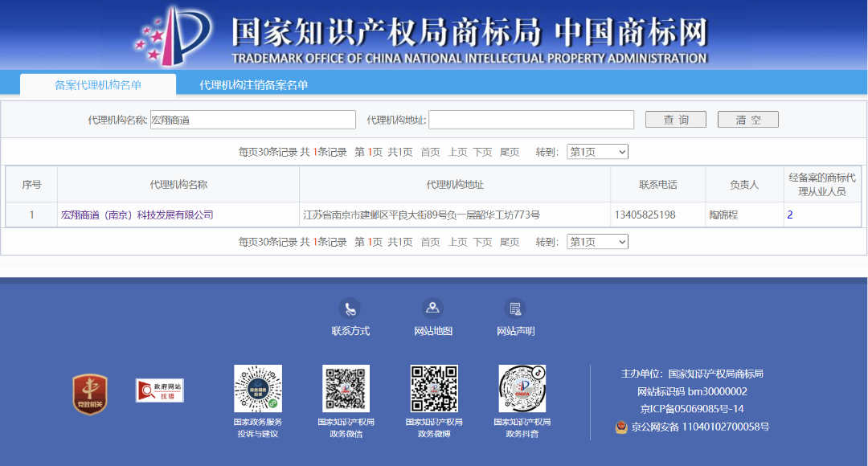Click 上页 in the top pagination
The height and width of the screenshot is (466, 868).
[458, 152]
